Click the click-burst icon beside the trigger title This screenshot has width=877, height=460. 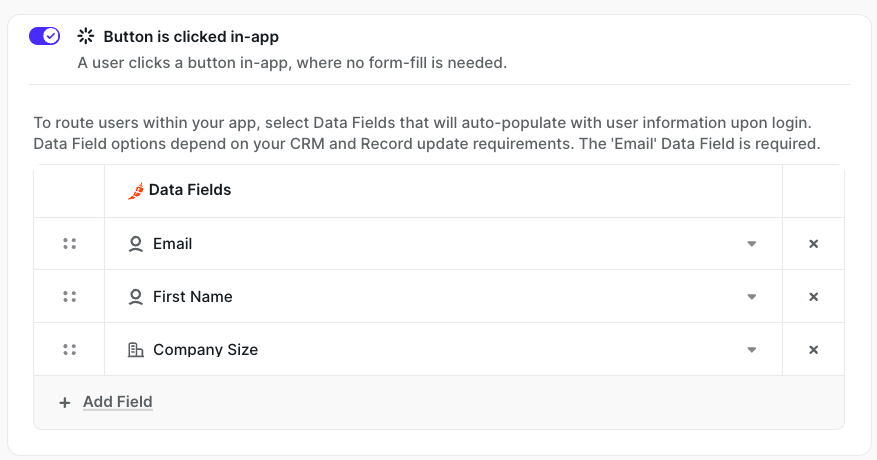pyautogui.click(x=85, y=37)
